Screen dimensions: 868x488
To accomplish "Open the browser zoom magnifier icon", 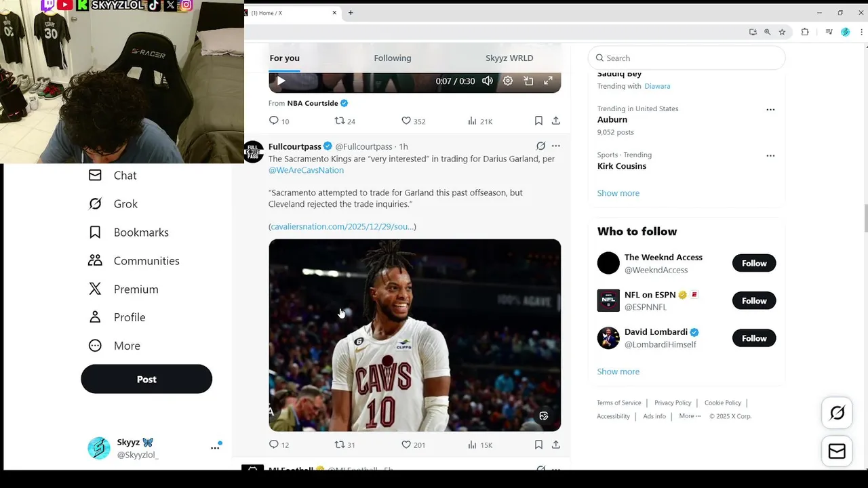I will 768,32.
